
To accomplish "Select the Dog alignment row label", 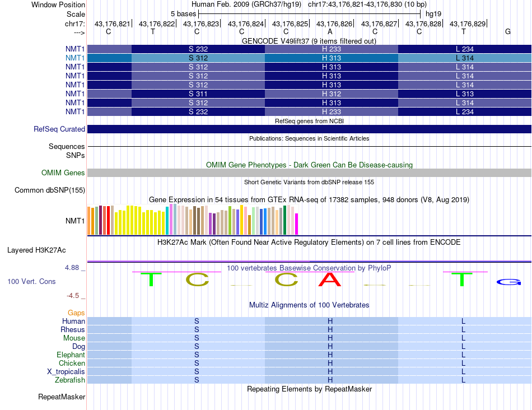I will pos(78,346).
